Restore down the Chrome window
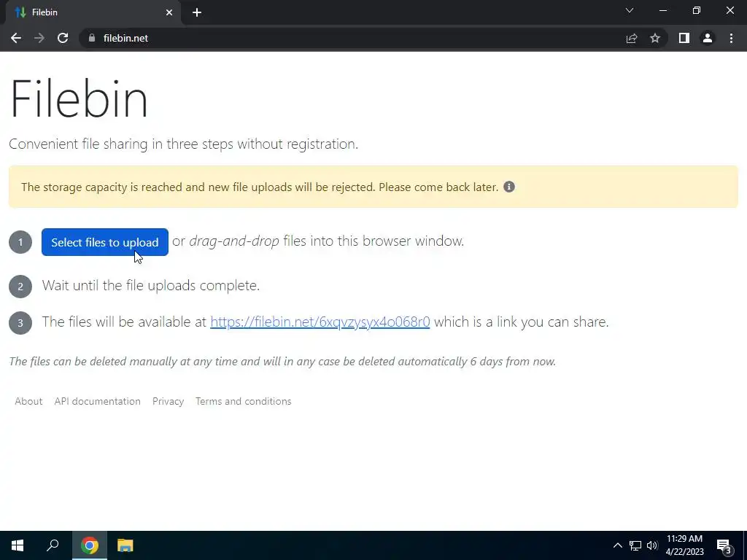 click(x=697, y=10)
